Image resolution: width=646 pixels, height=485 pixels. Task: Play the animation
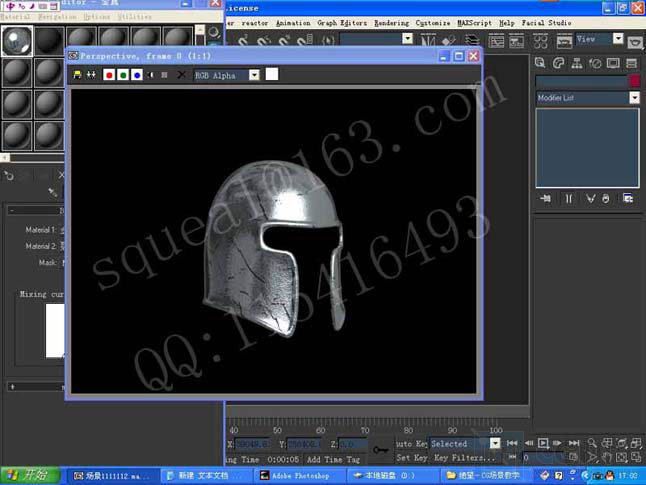pyautogui.click(x=543, y=443)
